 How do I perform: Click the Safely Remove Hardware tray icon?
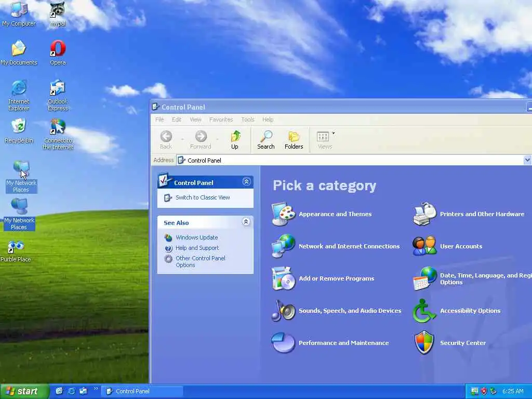coord(494,391)
